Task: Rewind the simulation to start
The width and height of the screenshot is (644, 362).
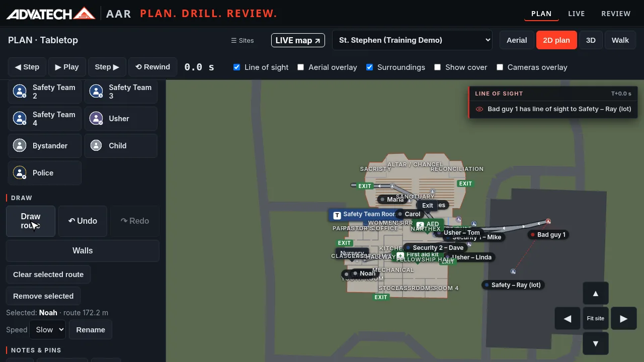Action: tap(152, 67)
